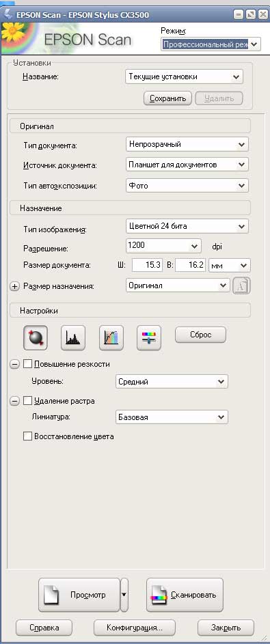This screenshot has height=644, width=270.
Task: Click the Настройки section header
Action: [x=130, y=311]
